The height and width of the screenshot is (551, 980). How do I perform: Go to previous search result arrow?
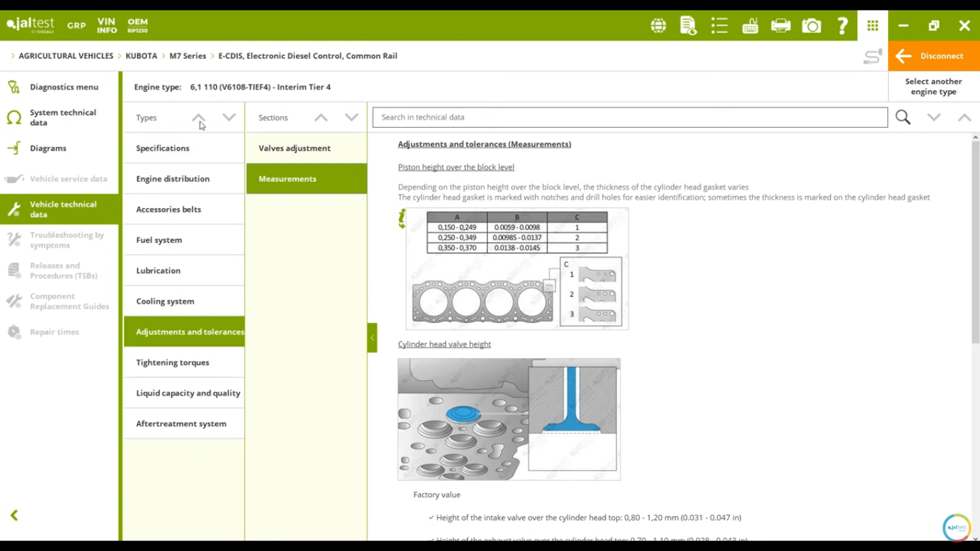[964, 117]
